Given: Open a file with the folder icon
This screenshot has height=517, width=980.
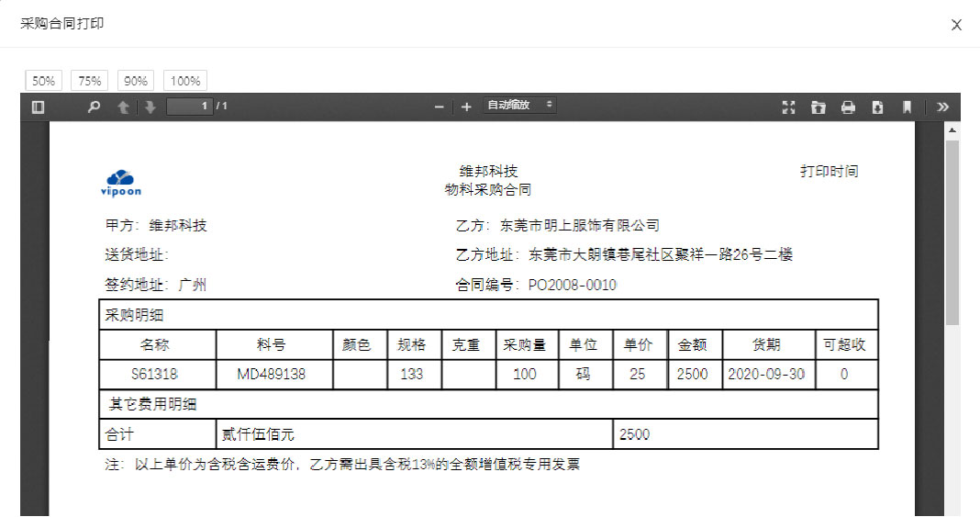Looking at the screenshot, I should tap(819, 107).
